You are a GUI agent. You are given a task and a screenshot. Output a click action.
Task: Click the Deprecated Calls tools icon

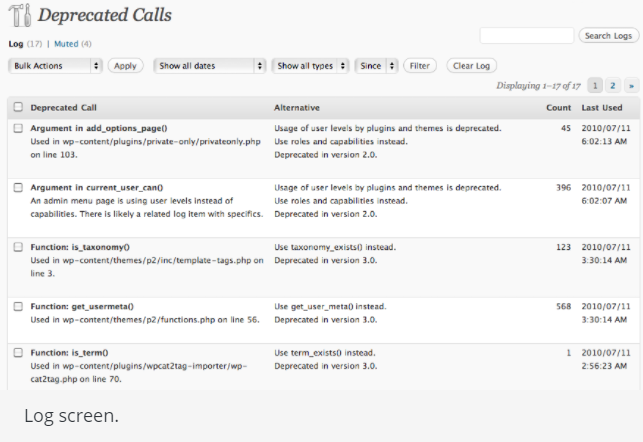(x=19, y=16)
